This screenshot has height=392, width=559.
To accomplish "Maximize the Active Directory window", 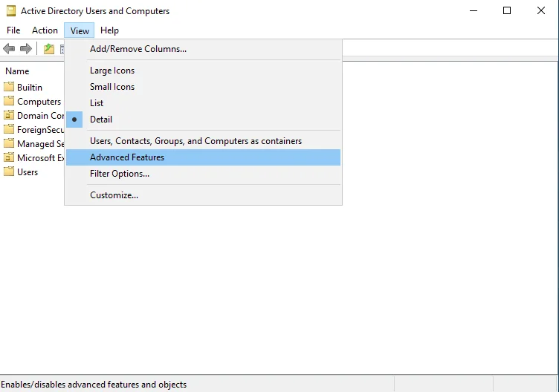I will [x=507, y=10].
